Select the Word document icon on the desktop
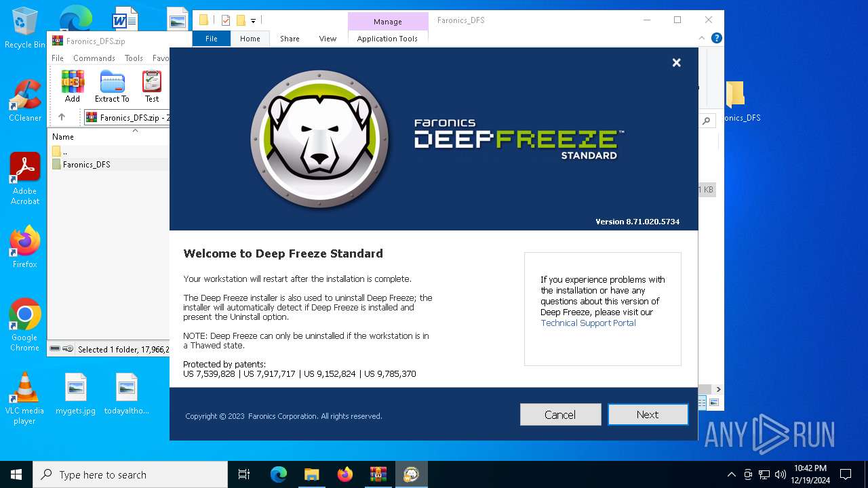The height and width of the screenshot is (488, 868). point(125,19)
